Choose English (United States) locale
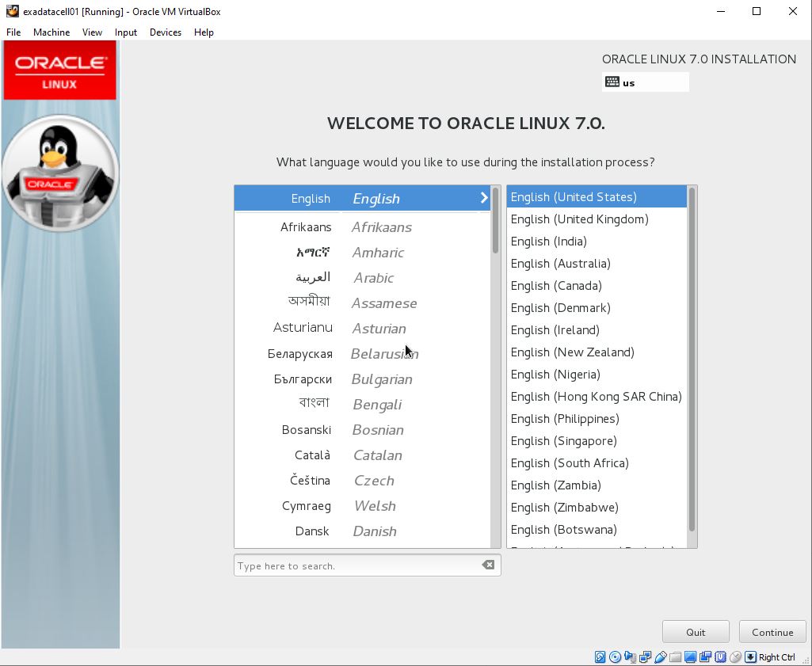The width and height of the screenshot is (812, 666). (x=597, y=196)
